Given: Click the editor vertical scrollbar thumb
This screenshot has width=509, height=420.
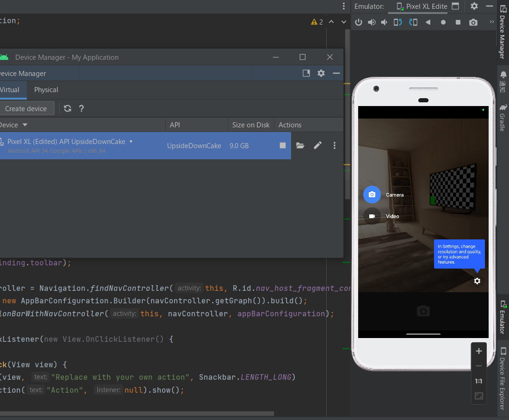Looking at the screenshot, I should (x=348, y=114).
